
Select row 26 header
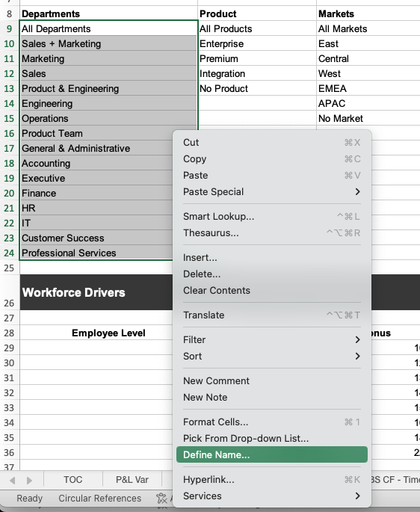pos(10,292)
